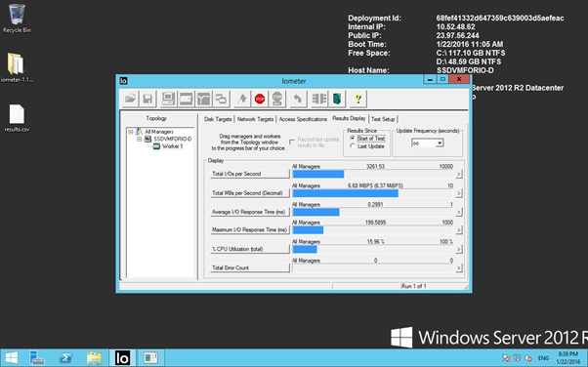Screen dimensions: 588x367
Task: Select SSDVMFORIO-D manager in Topology tree
Action: [x=173, y=139]
